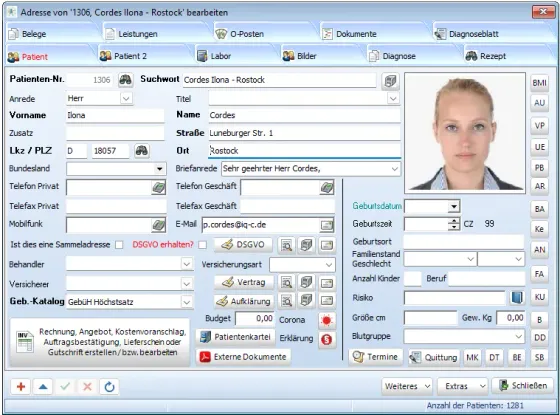
Task: Click cube icon in Aufklärung row
Action: [306, 301]
